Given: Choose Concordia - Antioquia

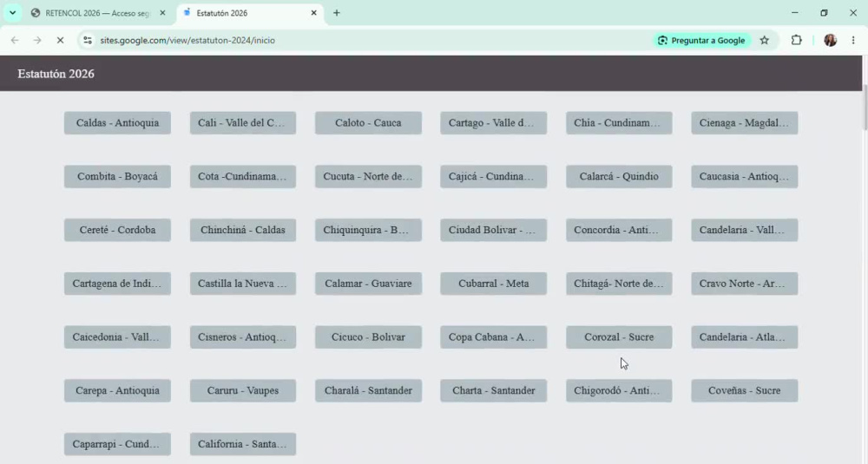Looking at the screenshot, I should [619, 230].
